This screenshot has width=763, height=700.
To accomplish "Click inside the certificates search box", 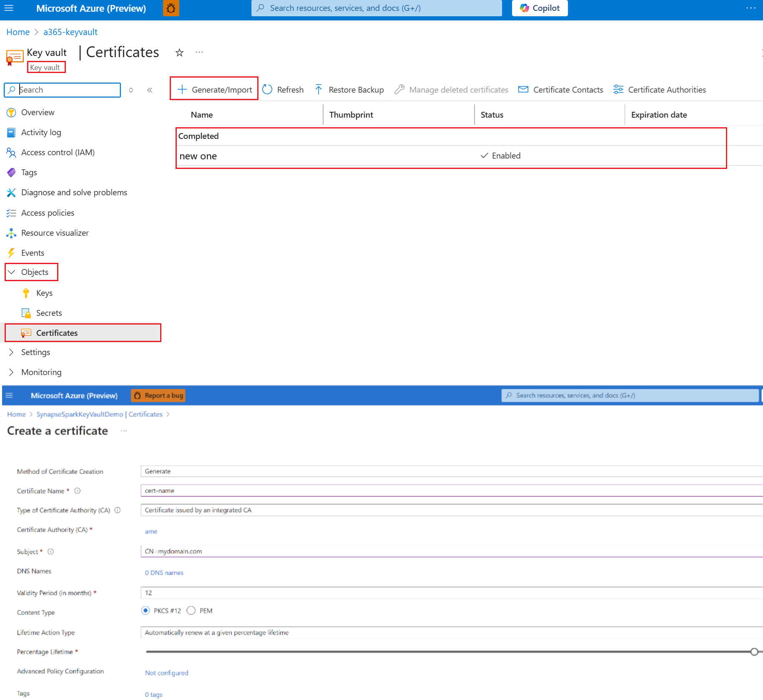I will (x=63, y=90).
